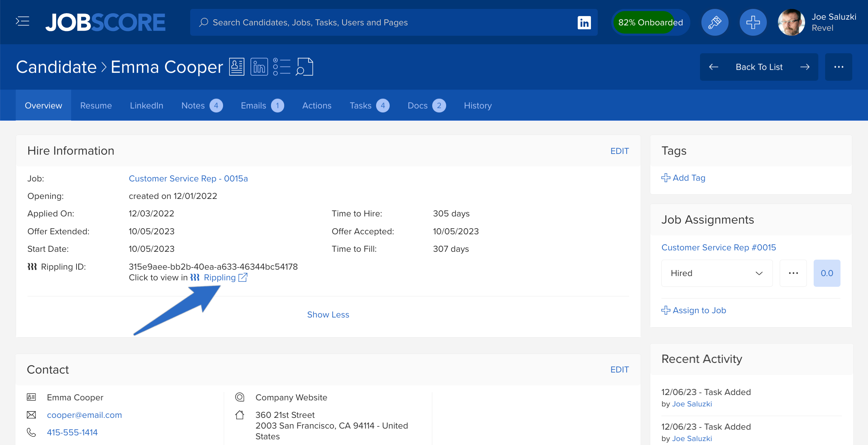Open job assignment three dots menu
The height and width of the screenshot is (445, 868).
click(793, 273)
